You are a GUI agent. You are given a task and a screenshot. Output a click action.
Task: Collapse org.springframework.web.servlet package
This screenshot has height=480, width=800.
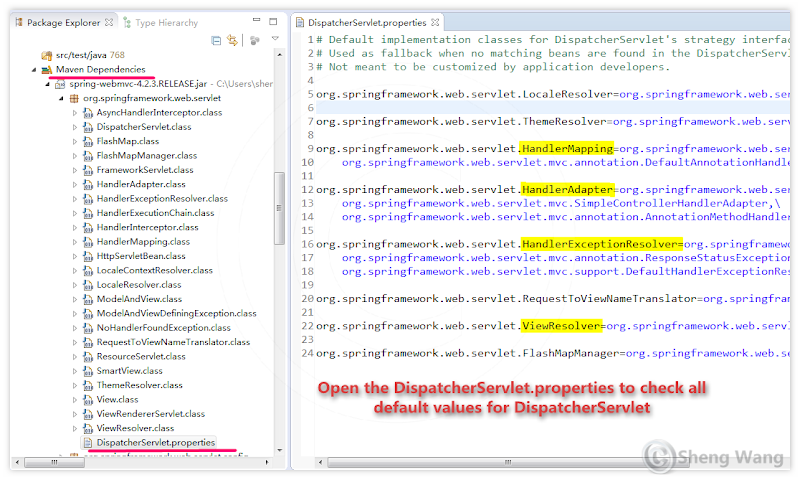point(61,98)
